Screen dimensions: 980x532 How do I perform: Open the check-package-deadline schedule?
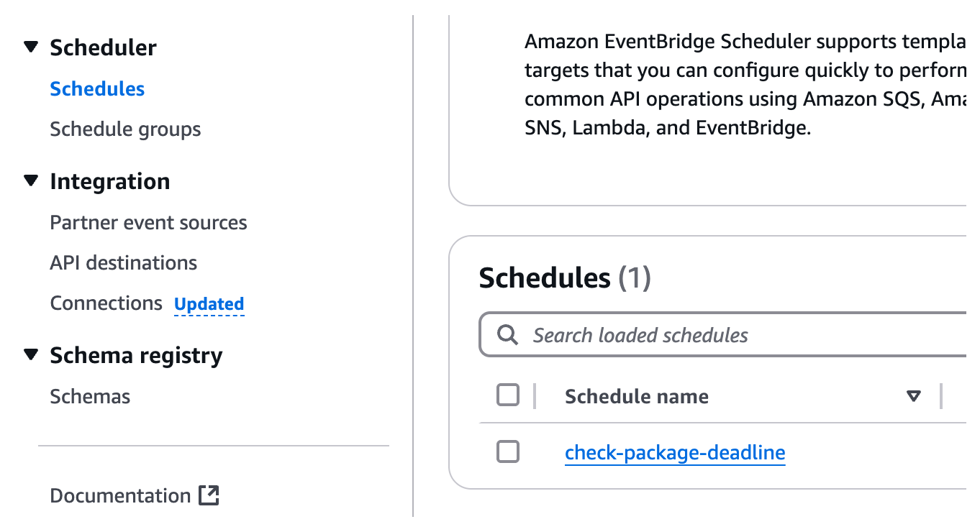(675, 453)
